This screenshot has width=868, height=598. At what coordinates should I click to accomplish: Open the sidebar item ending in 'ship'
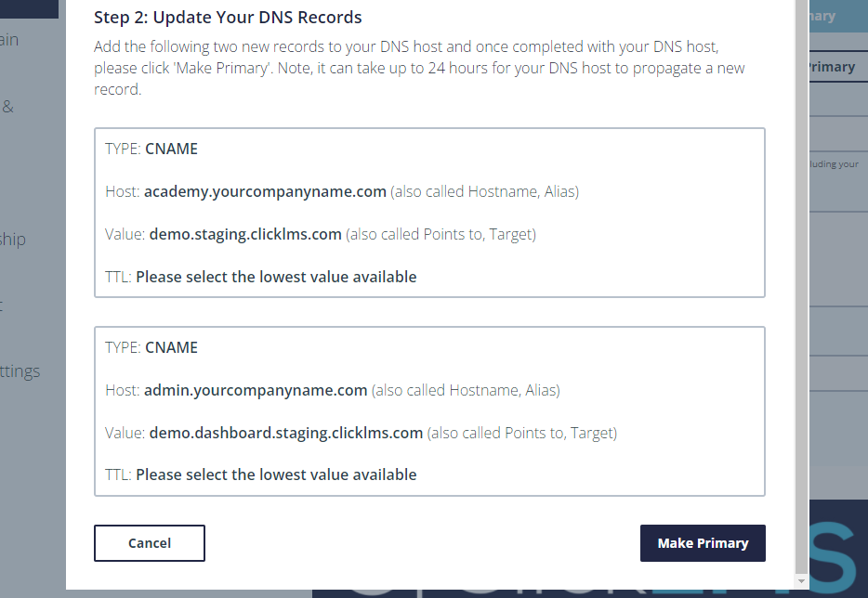coord(13,239)
